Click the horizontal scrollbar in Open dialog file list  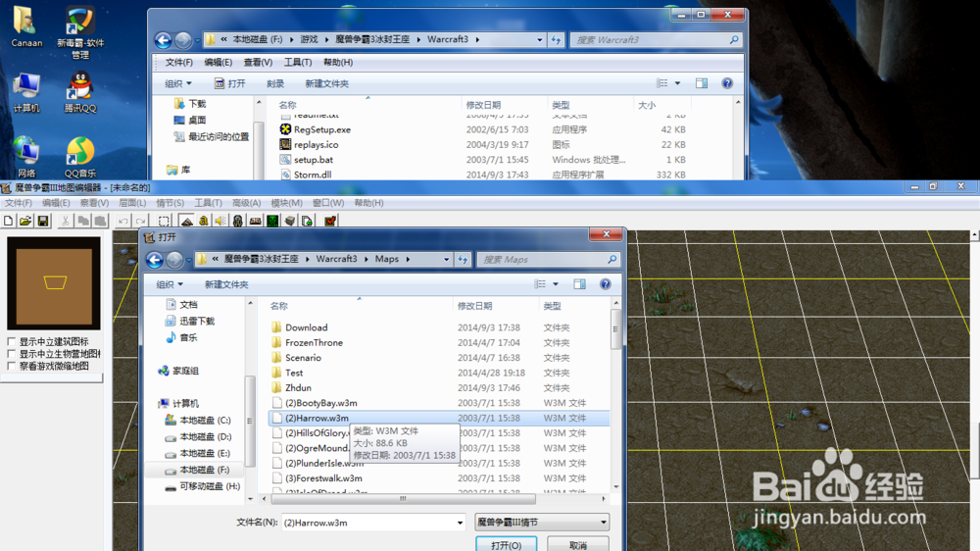(403, 498)
